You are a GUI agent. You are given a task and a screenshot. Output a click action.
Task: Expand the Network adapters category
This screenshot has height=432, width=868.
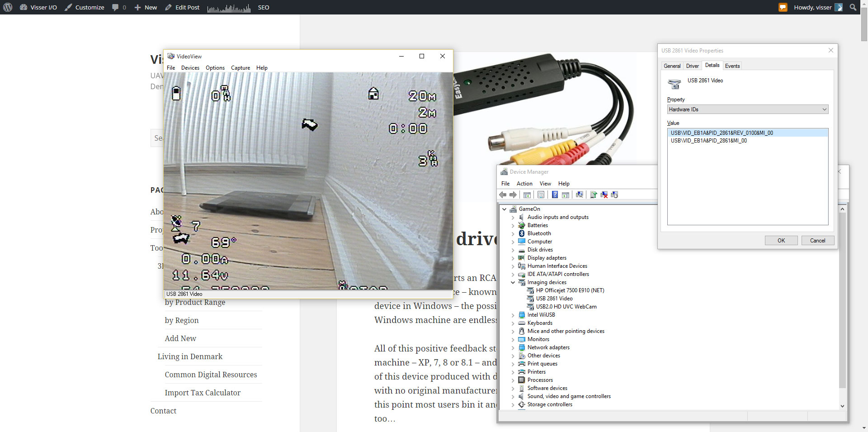point(513,347)
